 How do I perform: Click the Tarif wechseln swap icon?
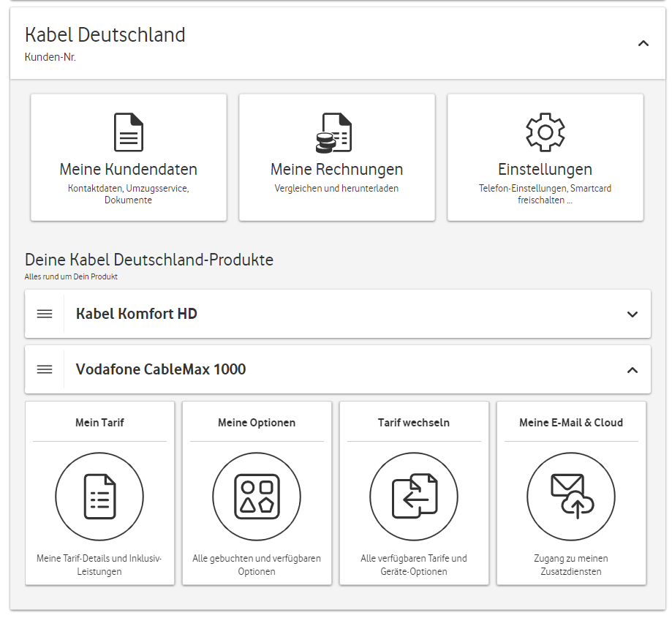tap(414, 497)
